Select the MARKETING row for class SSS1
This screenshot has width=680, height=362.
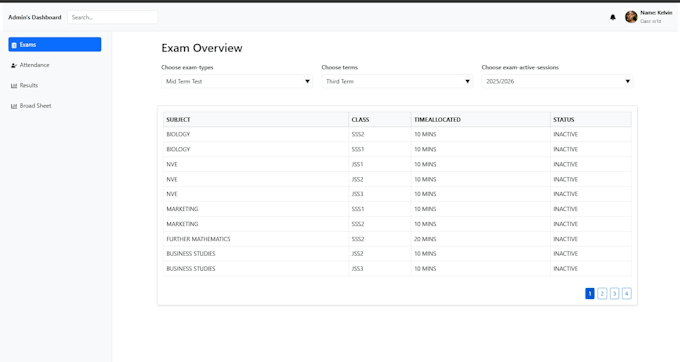click(397, 209)
